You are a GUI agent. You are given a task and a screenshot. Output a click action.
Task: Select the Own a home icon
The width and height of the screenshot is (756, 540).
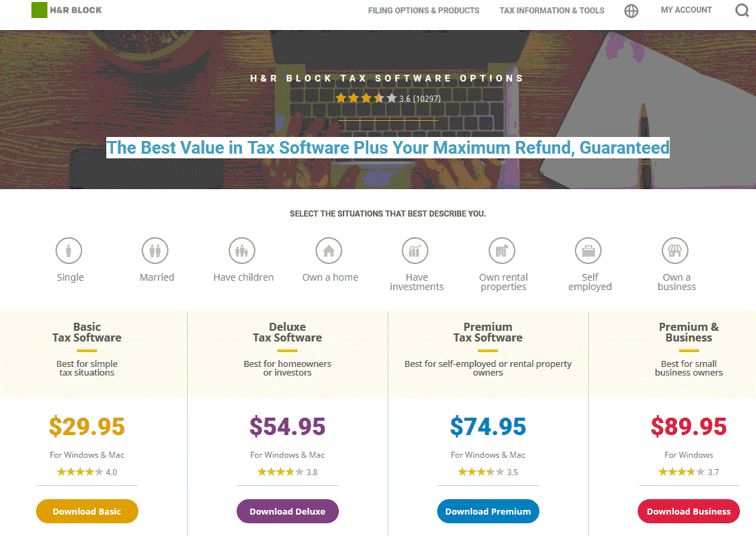tap(329, 251)
